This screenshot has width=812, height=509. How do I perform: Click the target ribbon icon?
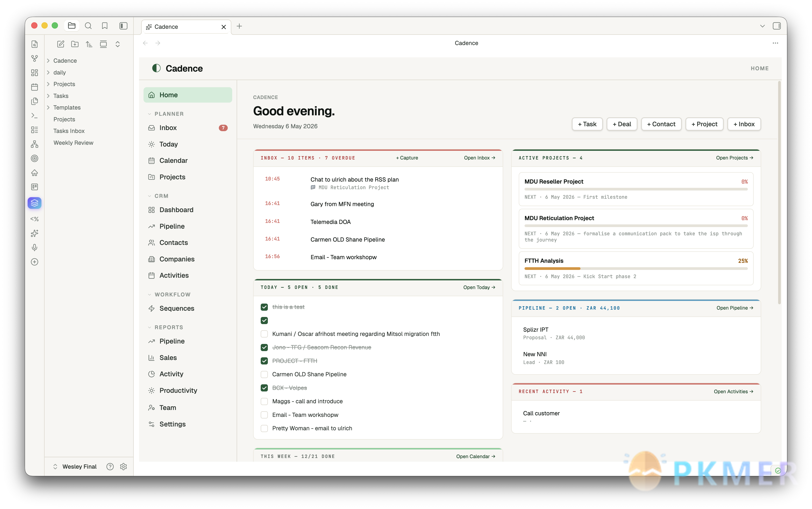[x=34, y=158]
